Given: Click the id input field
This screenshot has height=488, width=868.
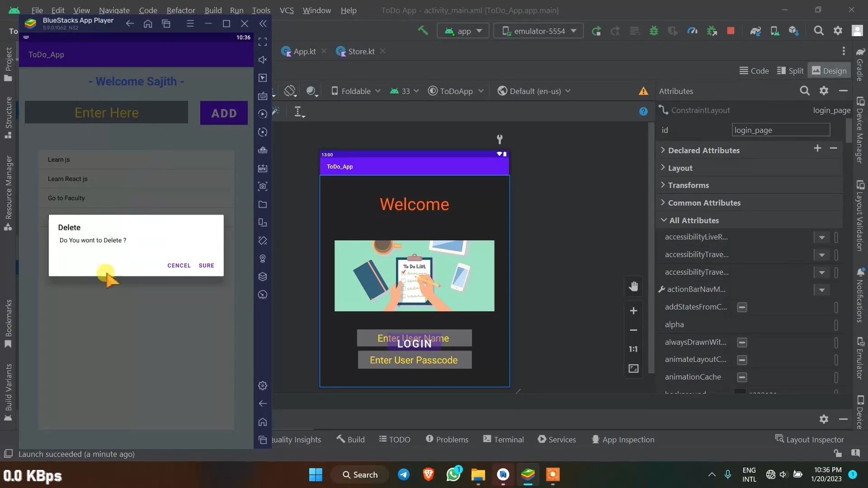Looking at the screenshot, I should pos(781,130).
